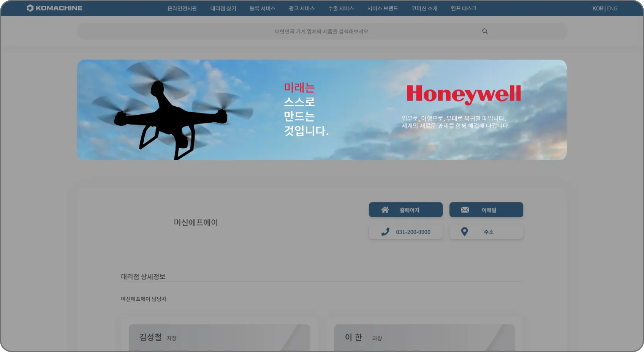Open the 서비스 브랜드 menu
This screenshot has width=644, height=352.
coord(383,8)
